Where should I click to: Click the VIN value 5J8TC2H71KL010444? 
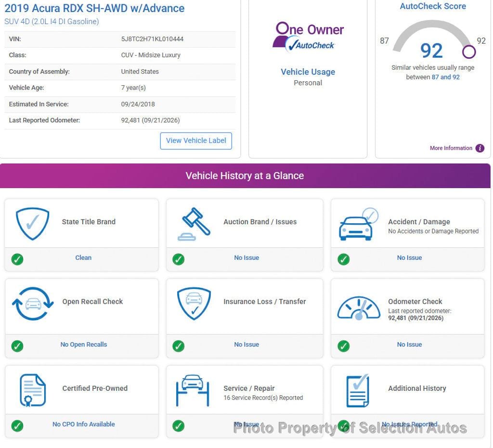[152, 39]
